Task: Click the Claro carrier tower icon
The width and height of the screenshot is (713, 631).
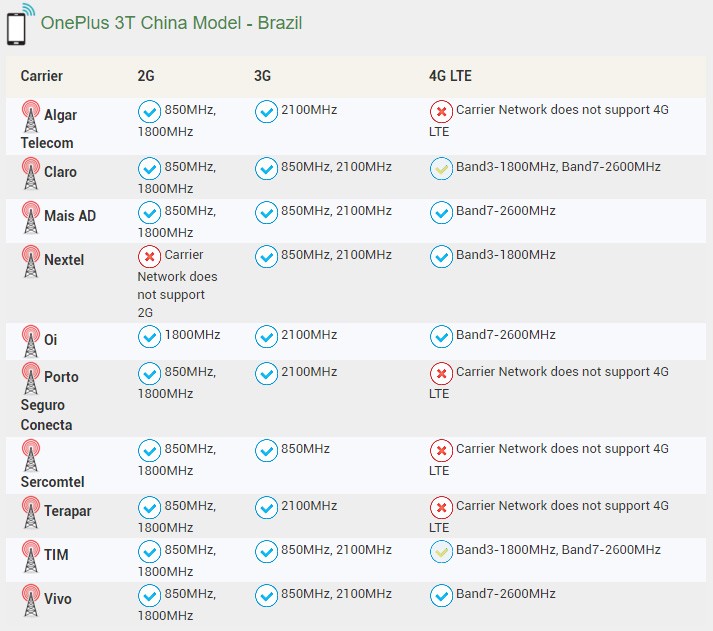Action: click(31, 174)
